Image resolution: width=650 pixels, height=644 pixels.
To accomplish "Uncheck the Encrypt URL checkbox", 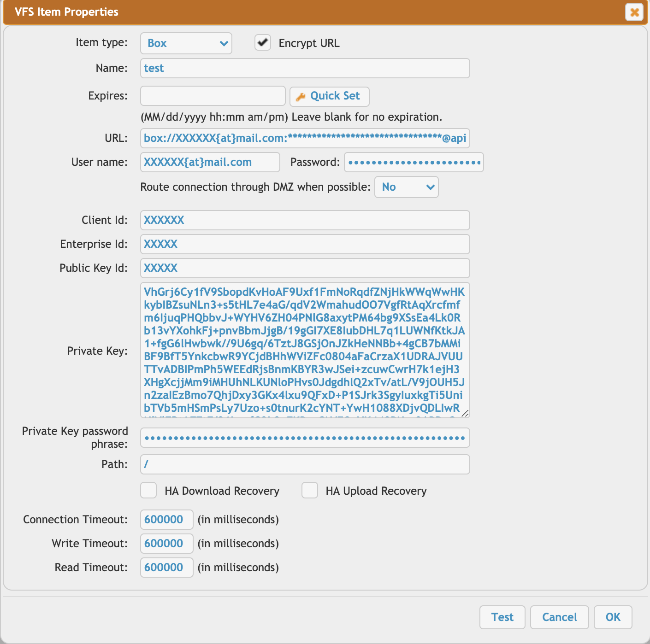I will point(263,42).
